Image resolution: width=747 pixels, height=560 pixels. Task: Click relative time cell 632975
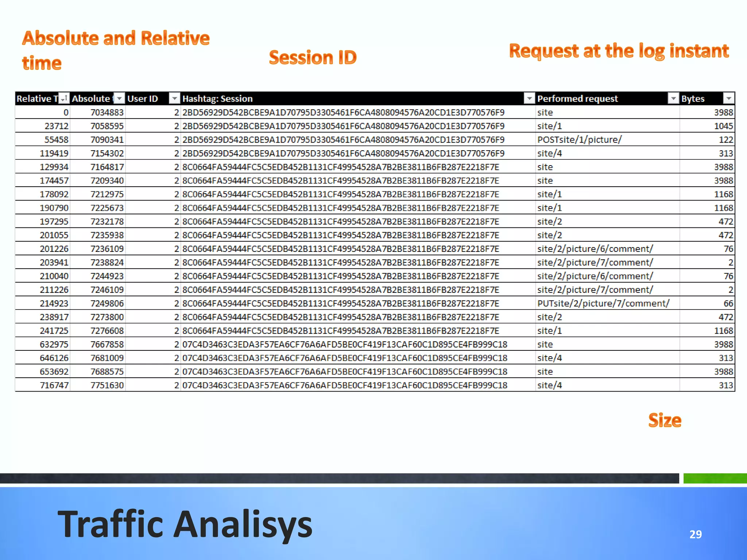pyautogui.click(x=43, y=344)
